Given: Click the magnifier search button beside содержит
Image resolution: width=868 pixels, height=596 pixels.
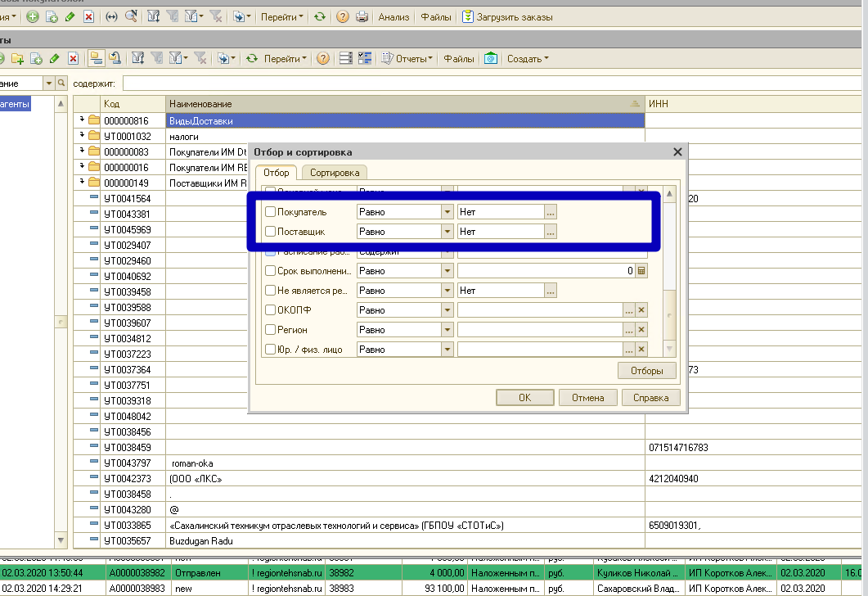Looking at the screenshot, I should [61, 84].
